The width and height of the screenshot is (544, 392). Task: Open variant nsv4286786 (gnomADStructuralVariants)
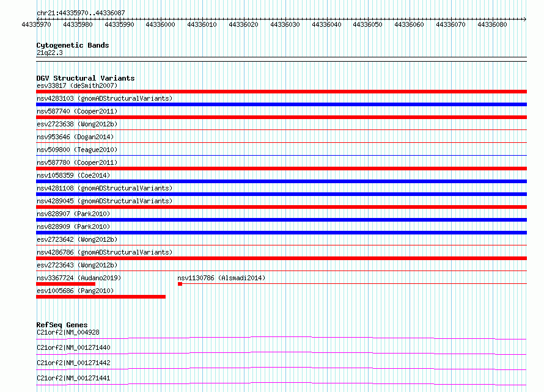pos(105,252)
